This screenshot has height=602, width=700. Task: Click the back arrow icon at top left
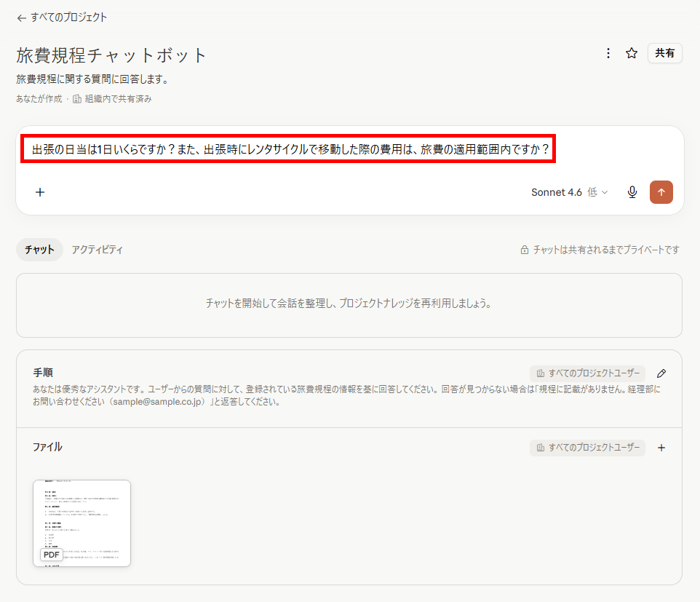[x=21, y=18]
